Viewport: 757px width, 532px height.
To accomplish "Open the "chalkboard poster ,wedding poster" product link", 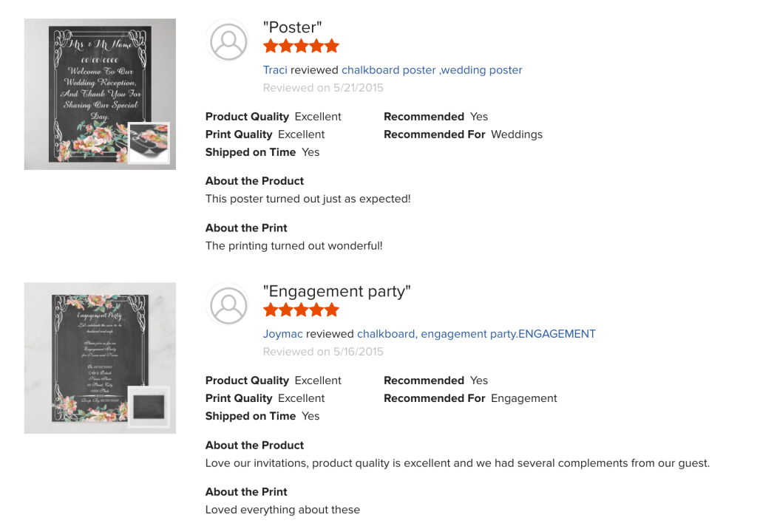I will tap(432, 70).
